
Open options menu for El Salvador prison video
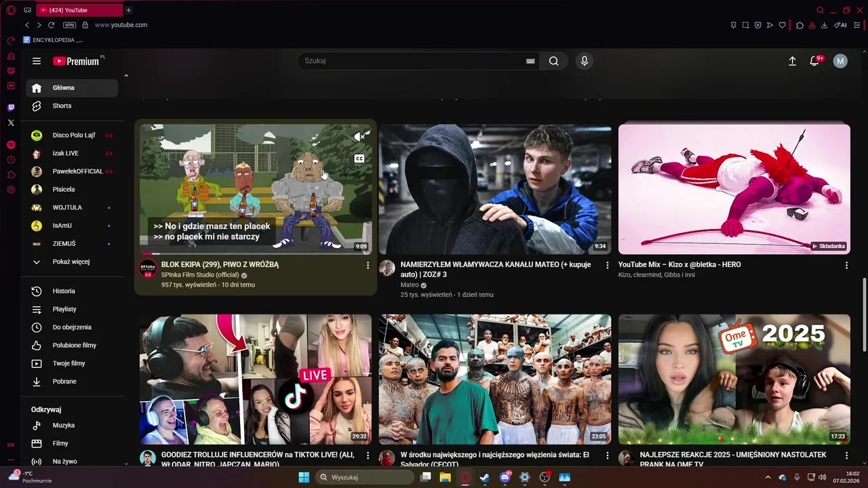point(607,456)
